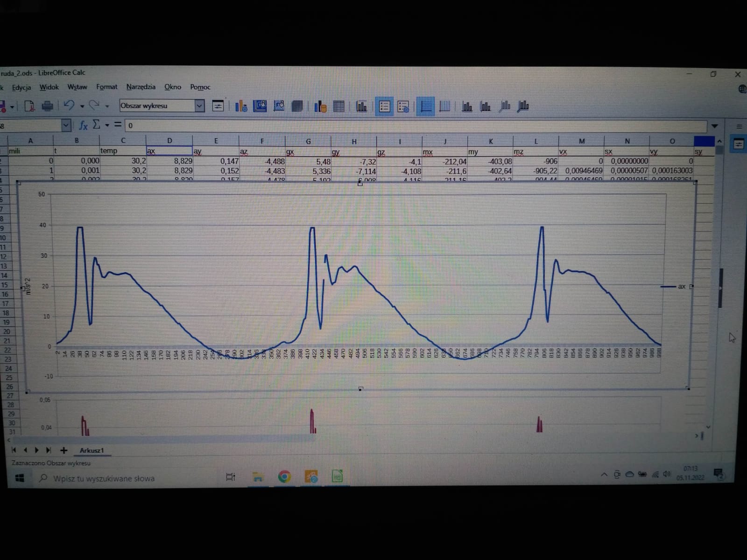
Task: Toggle Horizontal Grids in chart toolbar
Action: (425, 107)
